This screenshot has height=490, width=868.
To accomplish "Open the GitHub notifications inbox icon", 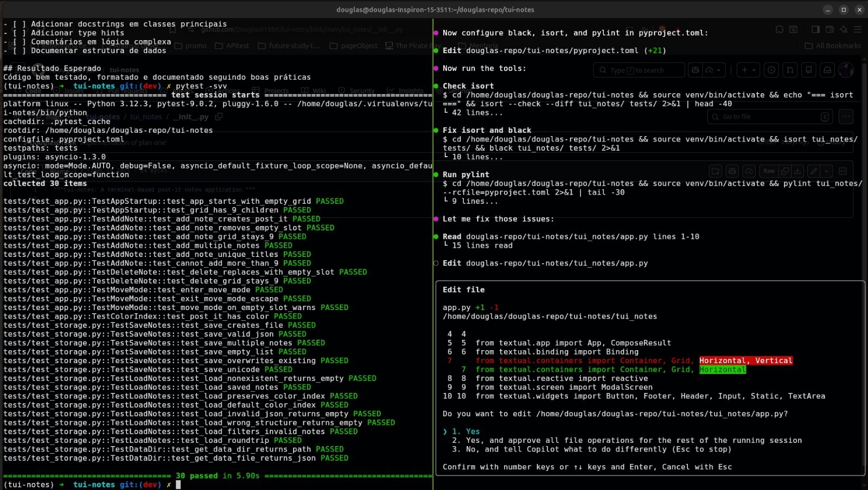I will click(827, 70).
